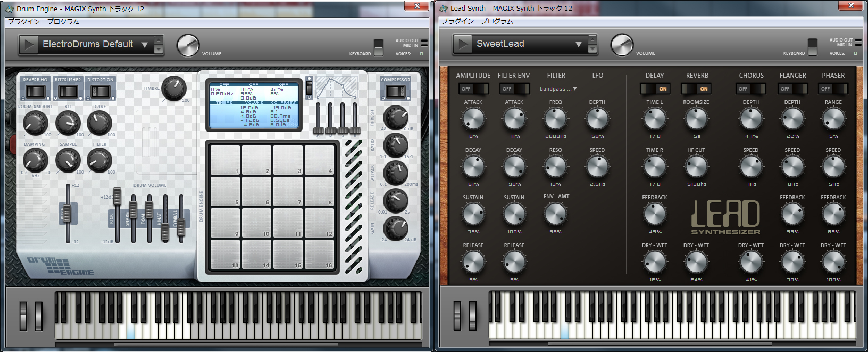Click the Chorus Dry-Wet knob
Screen dimensions: 868x352
(751, 261)
